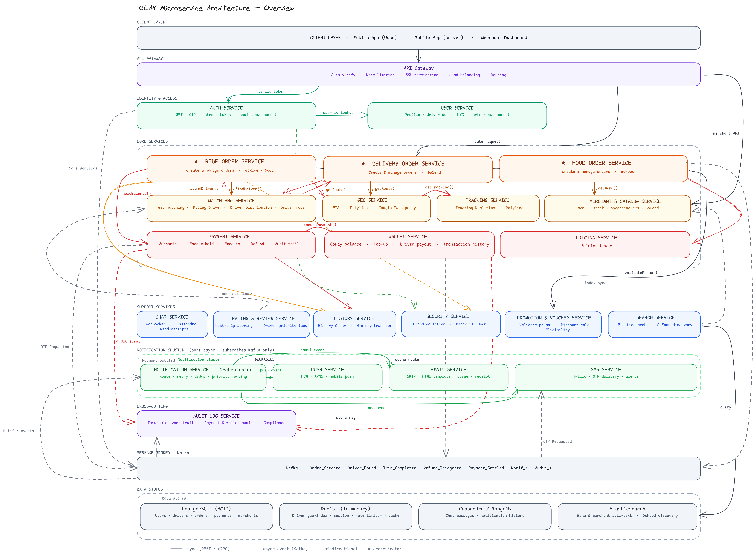Click the 'CROSS-CUTTING' section heading

point(152,406)
